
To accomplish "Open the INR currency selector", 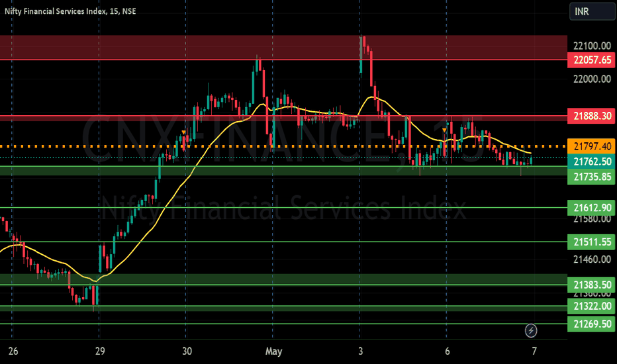I will (592, 12).
